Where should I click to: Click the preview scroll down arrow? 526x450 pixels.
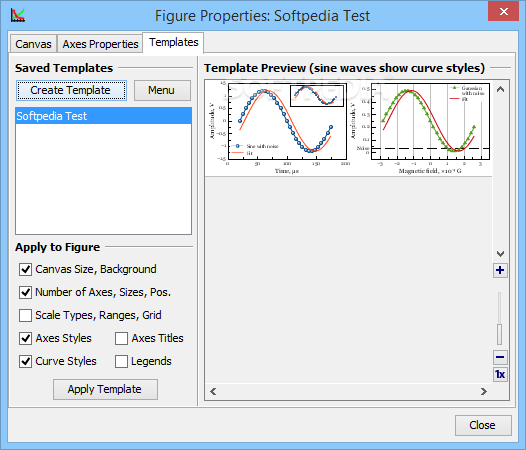coord(500,254)
